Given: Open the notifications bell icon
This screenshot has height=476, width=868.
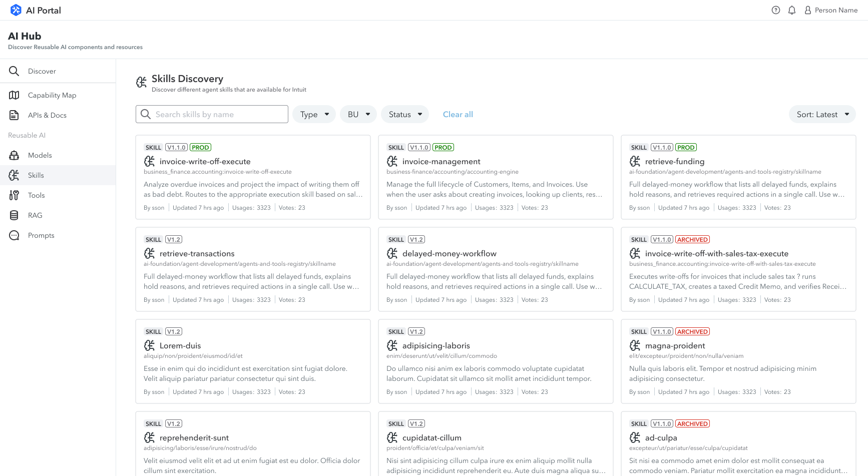Looking at the screenshot, I should [x=792, y=10].
